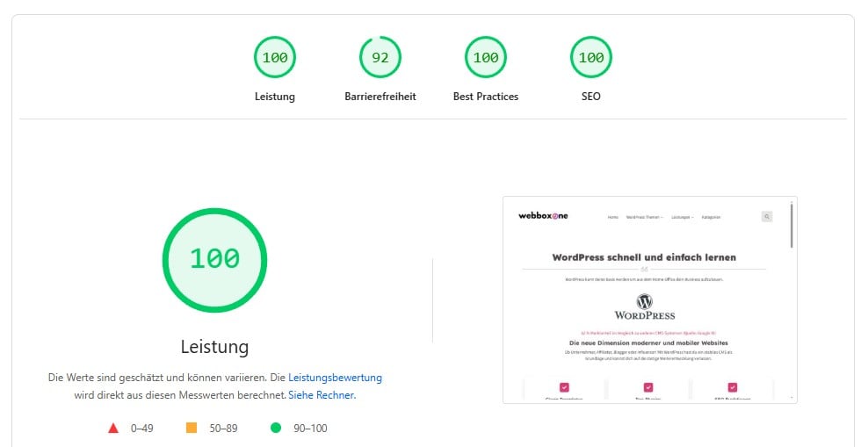Click the Leistung score gauge at top
This screenshot has height=447, width=868.
pos(275,59)
